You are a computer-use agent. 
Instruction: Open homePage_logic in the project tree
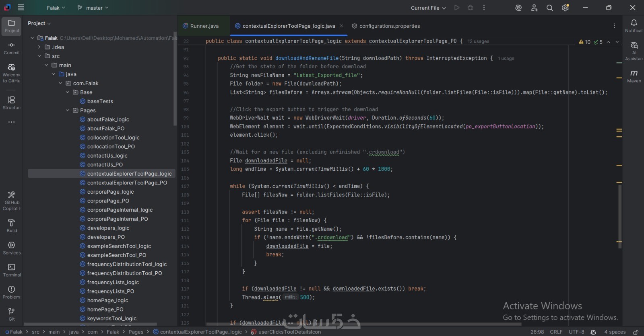tap(107, 300)
